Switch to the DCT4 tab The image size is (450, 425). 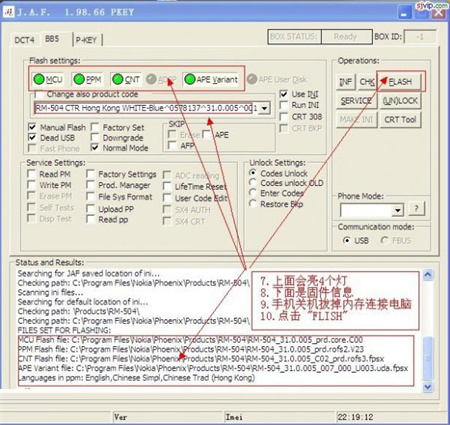coord(24,40)
